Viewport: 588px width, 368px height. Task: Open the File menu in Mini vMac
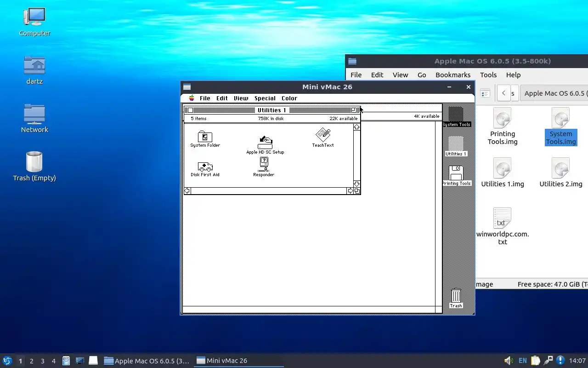(205, 98)
